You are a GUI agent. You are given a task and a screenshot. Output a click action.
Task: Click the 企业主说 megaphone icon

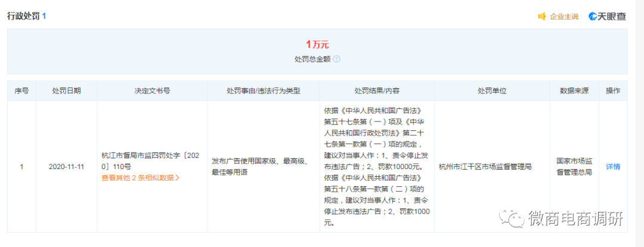(x=542, y=17)
